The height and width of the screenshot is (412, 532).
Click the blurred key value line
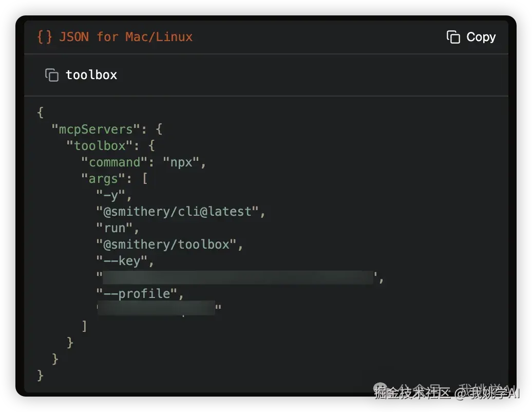(x=240, y=277)
